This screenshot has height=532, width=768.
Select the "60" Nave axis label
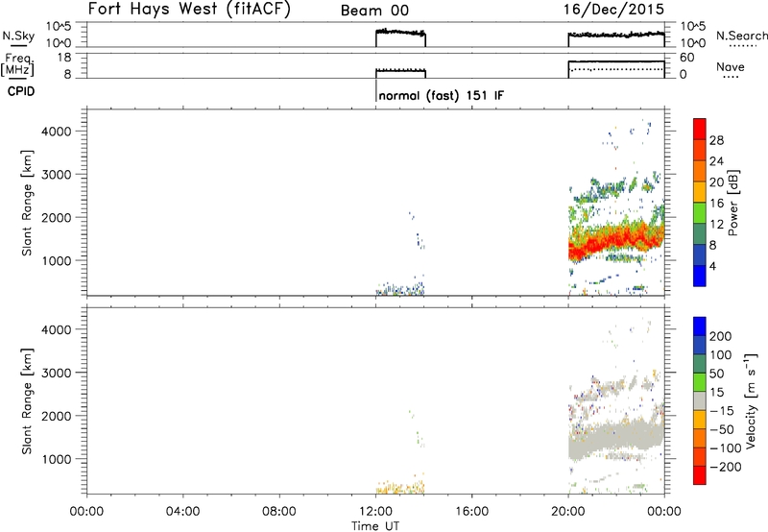click(687, 58)
